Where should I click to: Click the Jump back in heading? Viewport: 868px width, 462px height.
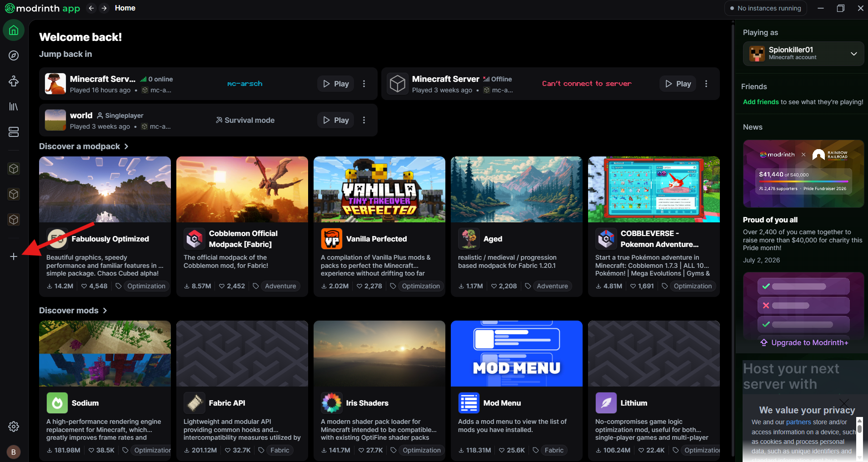pyautogui.click(x=65, y=54)
